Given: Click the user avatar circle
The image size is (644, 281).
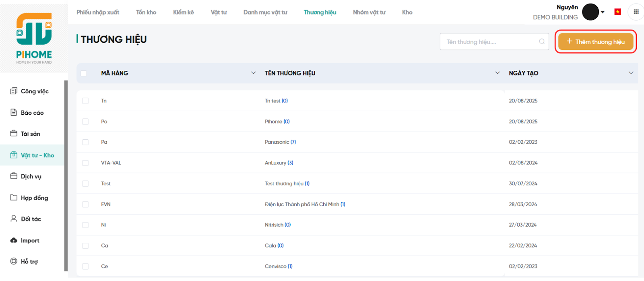Looking at the screenshot, I should [590, 12].
